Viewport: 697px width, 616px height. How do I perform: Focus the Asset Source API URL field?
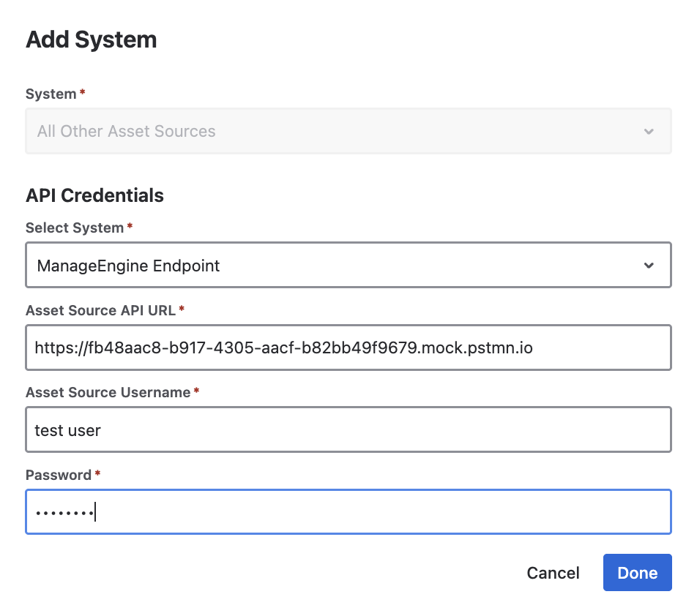(348, 348)
